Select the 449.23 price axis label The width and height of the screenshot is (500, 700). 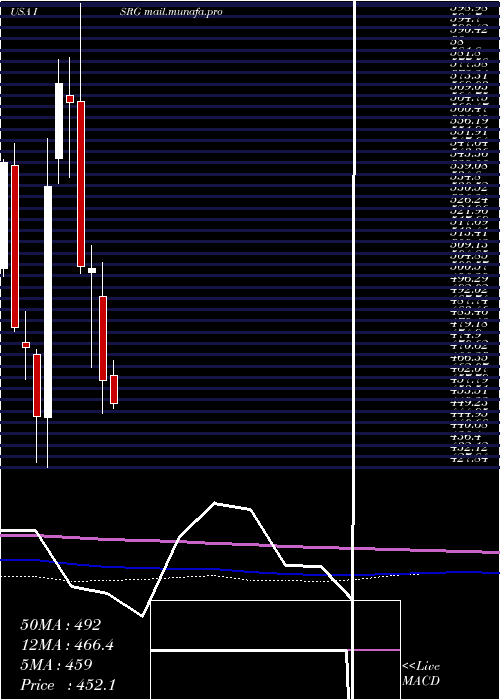click(468, 404)
